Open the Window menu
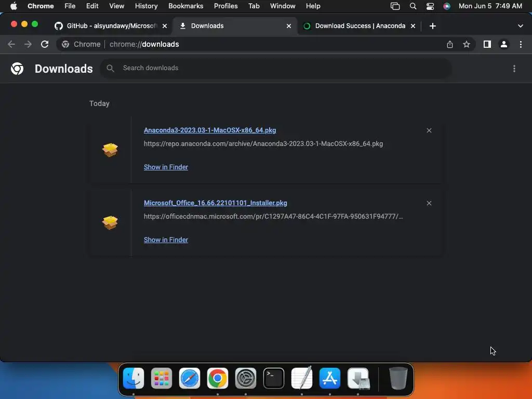 point(283,6)
